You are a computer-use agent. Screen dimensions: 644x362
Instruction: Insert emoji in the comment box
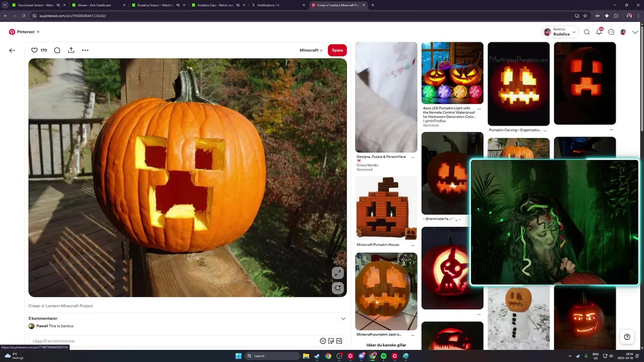click(x=323, y=341)
